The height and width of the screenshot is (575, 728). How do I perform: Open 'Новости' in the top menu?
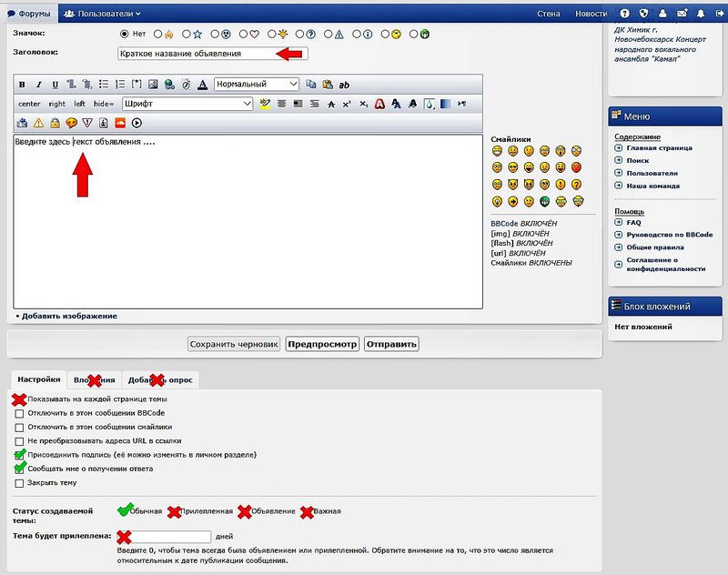(x=591, y=14)
